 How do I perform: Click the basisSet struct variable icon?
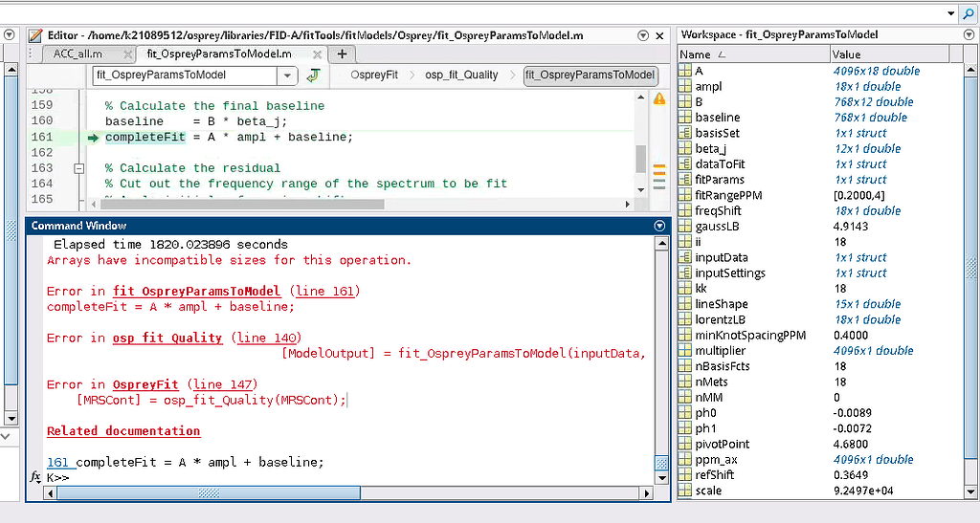coord(685,133)
